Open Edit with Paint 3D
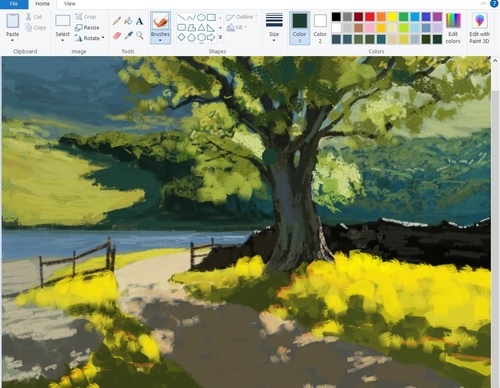 pos(479,28)
